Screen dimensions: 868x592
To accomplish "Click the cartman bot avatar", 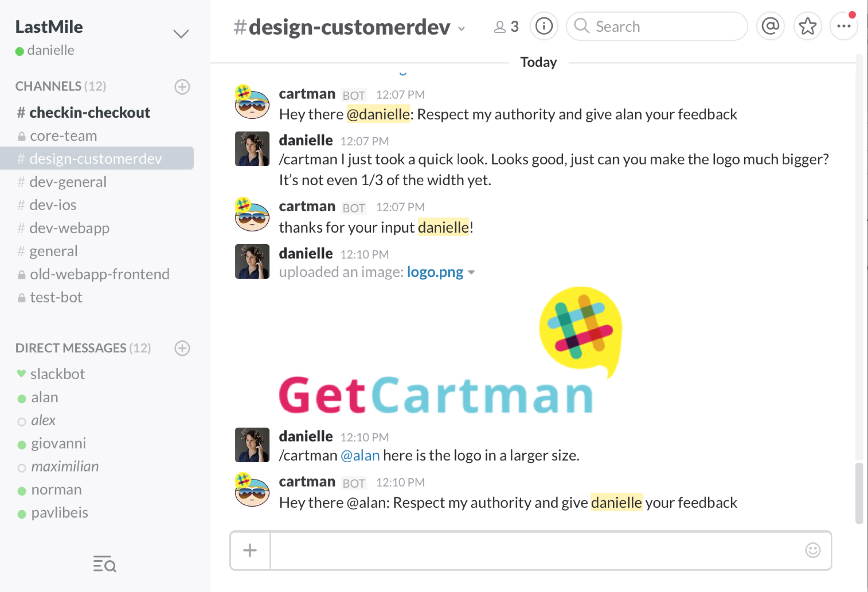I will pyautogui.click(x=252, y=103).
